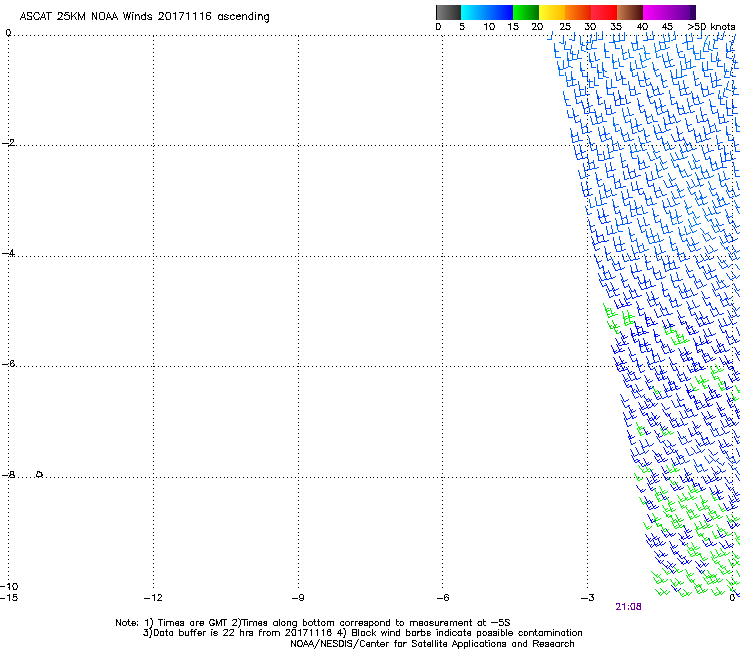Screen dimensions: 740x650
Task: Click the title 'ASCAT 25KM NOAA Winds 20171116 ascending'
Action: (x=144, y=17)
